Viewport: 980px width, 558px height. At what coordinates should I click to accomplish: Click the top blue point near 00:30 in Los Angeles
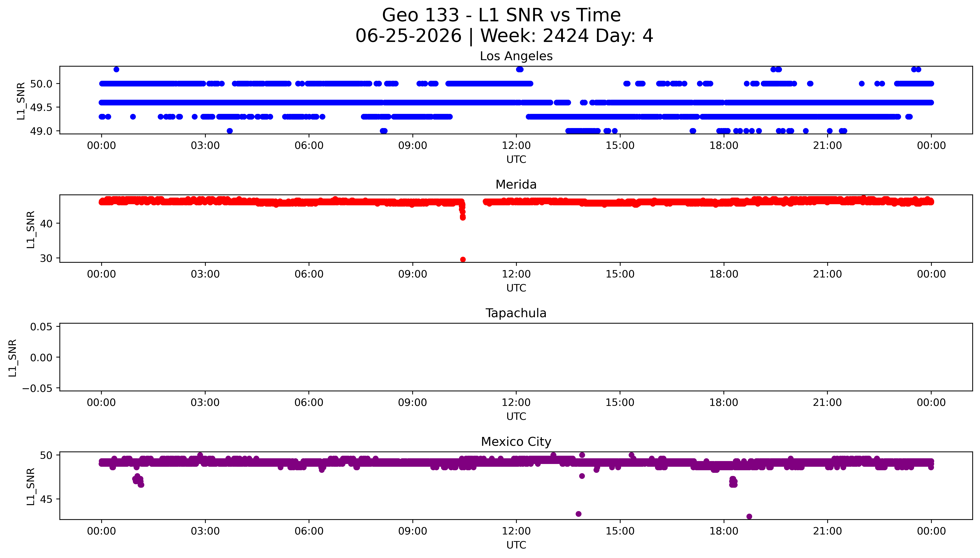pos(116,69)
